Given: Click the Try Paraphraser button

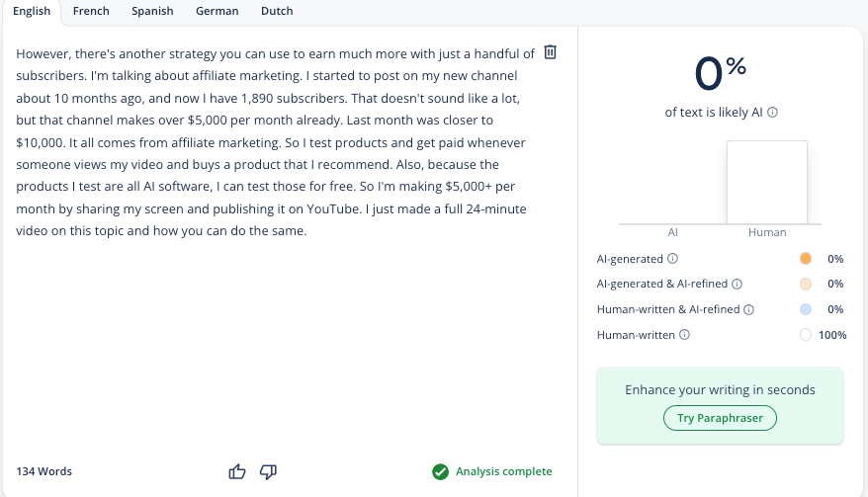Looking at the screenshot, I should point(720,418).
